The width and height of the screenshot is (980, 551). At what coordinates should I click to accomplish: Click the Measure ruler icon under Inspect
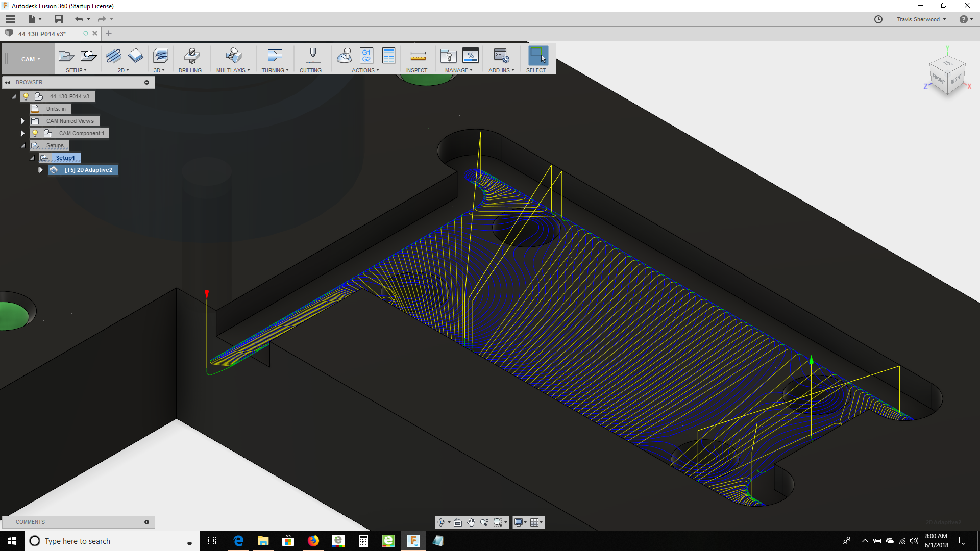[x=418, y=56]
